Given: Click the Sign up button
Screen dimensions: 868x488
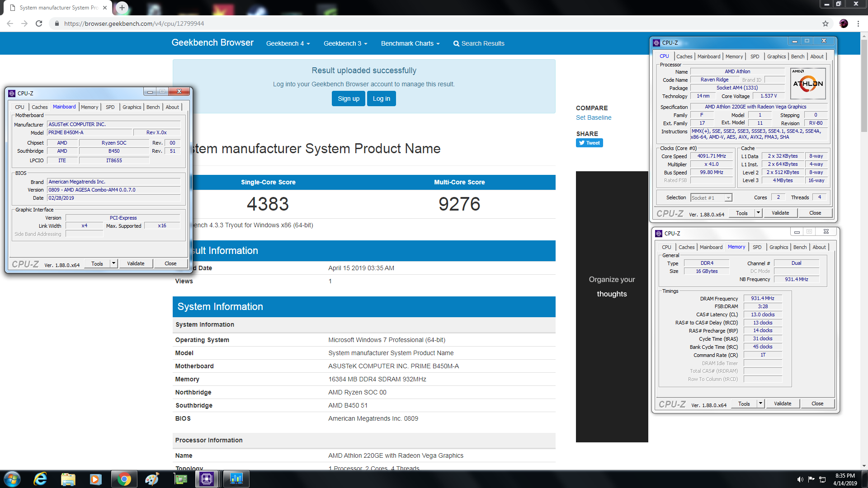Looking at the screenshot, I should click(349, 99).
